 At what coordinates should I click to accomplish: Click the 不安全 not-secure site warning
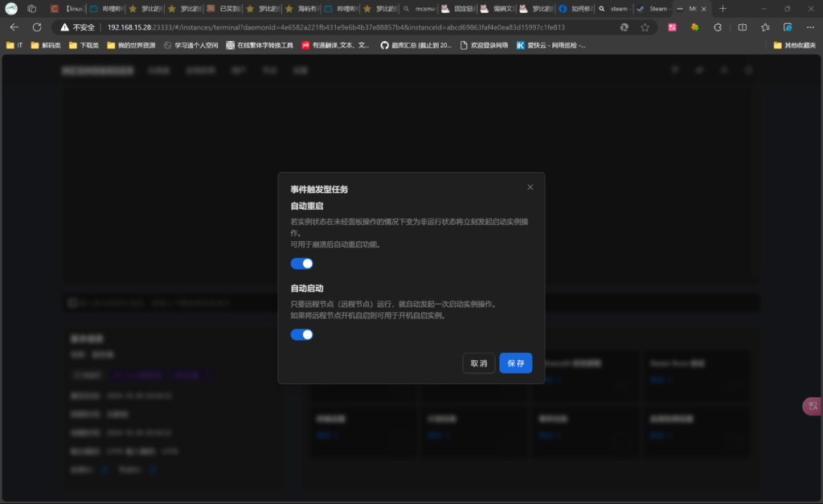pyautogui.click(x=77, y=27)
